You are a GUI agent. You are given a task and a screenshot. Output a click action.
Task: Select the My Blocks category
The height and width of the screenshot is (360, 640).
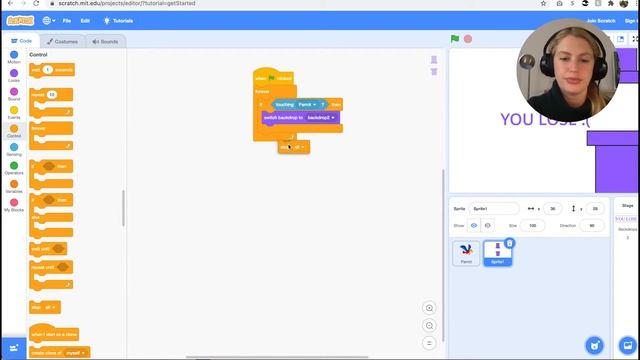click(14, 205)
